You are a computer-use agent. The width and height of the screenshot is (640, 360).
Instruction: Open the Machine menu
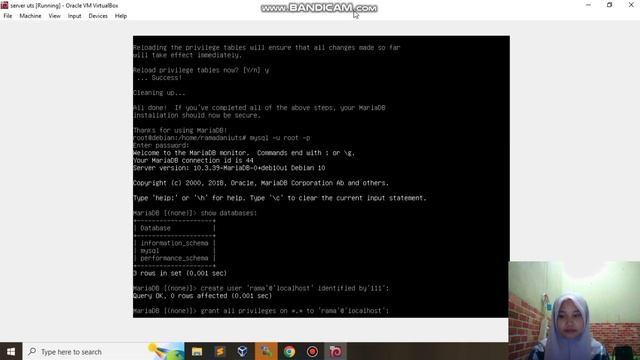pyautogui.click(x=30, y=16)
